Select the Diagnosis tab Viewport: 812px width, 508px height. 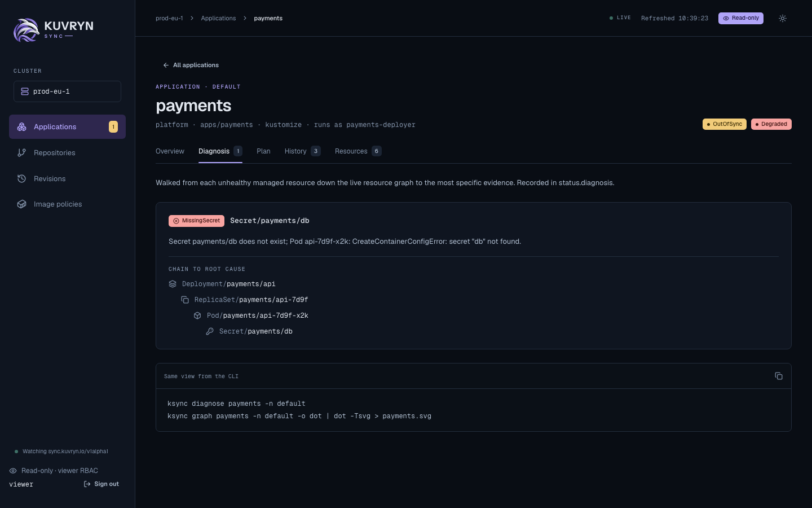pos(220,151)
